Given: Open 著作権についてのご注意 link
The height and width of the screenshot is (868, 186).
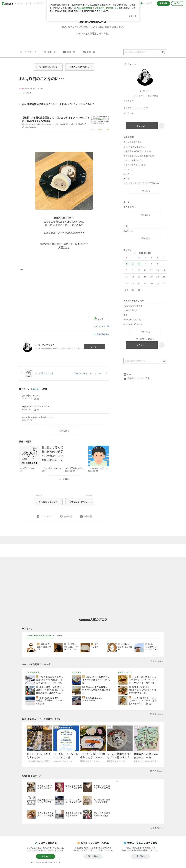Looking at the screenshot, I should click(x=136, y=378).
